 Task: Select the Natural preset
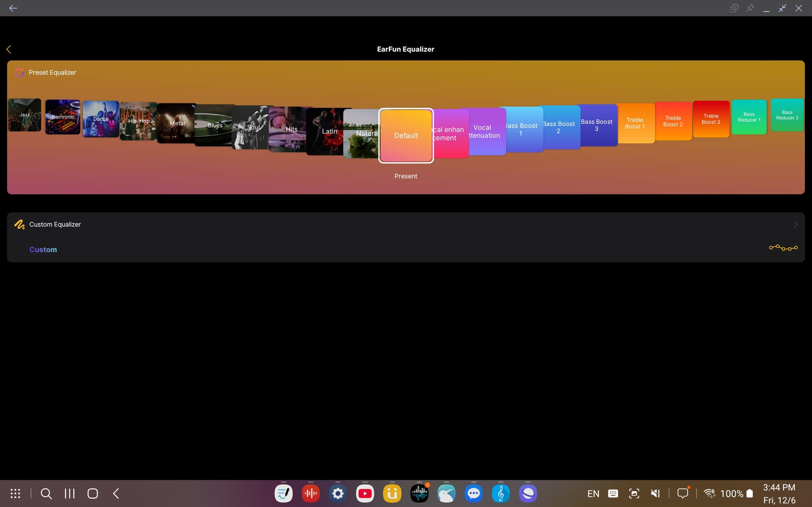(361, 133)
